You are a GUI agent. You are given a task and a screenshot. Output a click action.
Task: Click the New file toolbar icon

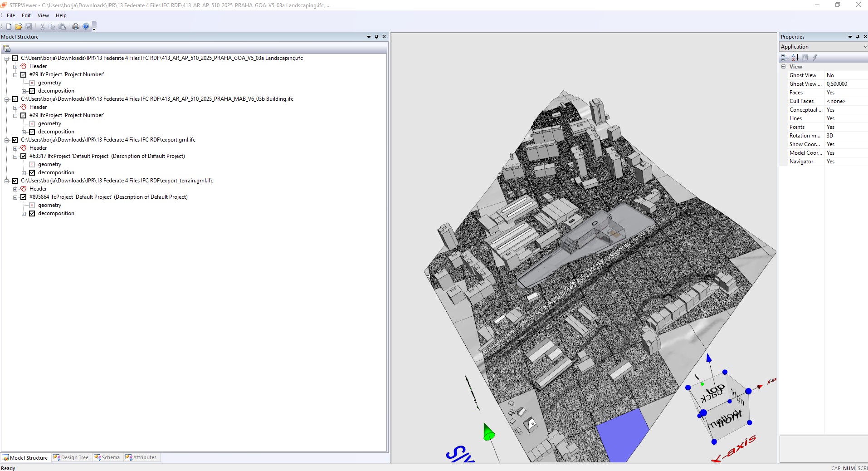coord(9,27)
